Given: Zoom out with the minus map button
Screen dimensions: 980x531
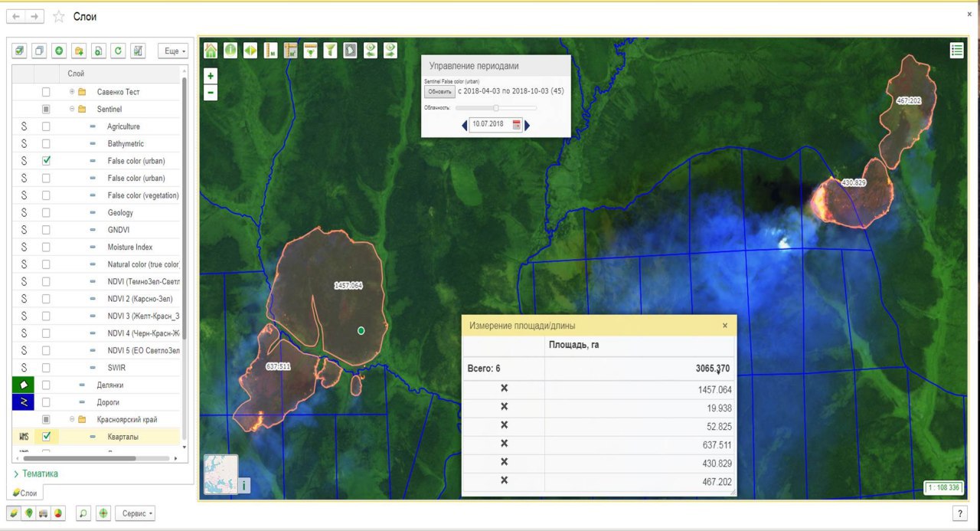Looking at the screenshot, I should [x=211, y=93].
